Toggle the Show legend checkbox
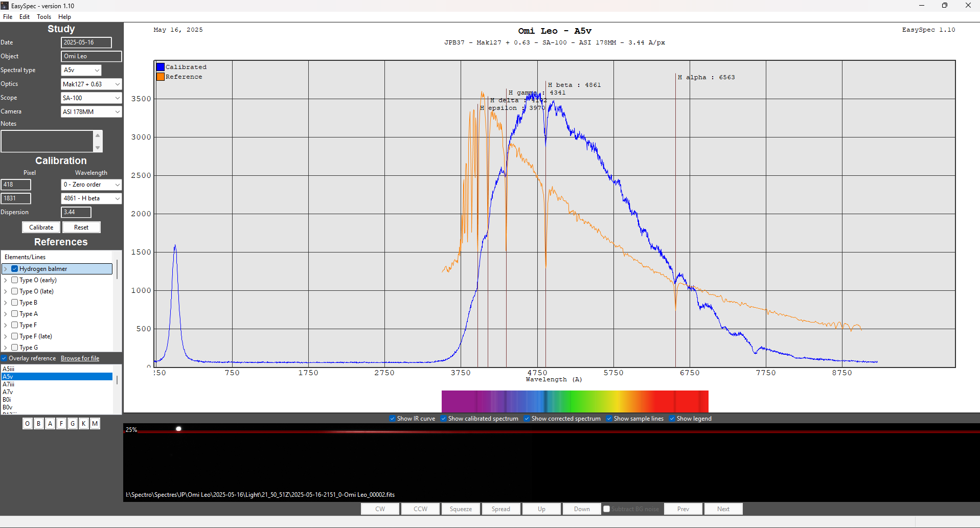The height and width of the screenshot is (528, 980). pyautogui.click(x=672, y=419)
